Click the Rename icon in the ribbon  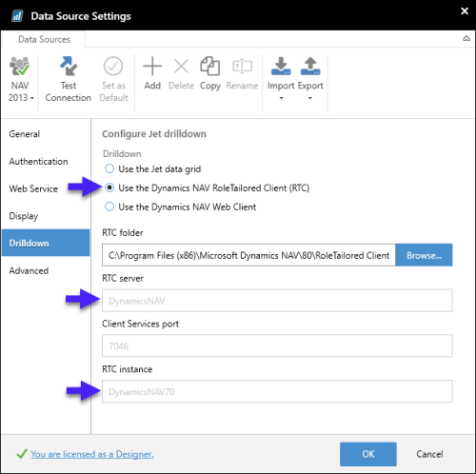(x=242, y=67)
